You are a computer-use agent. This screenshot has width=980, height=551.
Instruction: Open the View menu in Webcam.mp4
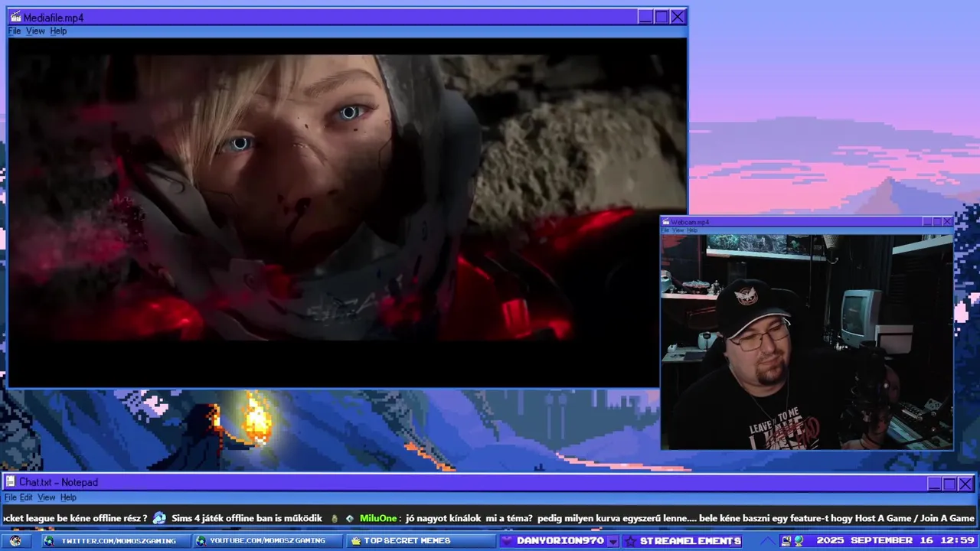678,230
